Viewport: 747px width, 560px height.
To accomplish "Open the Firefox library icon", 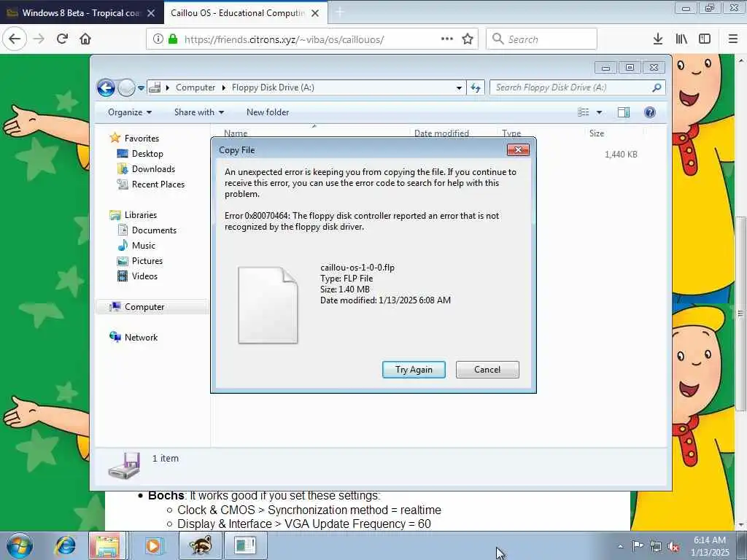I will pos(681,39).
